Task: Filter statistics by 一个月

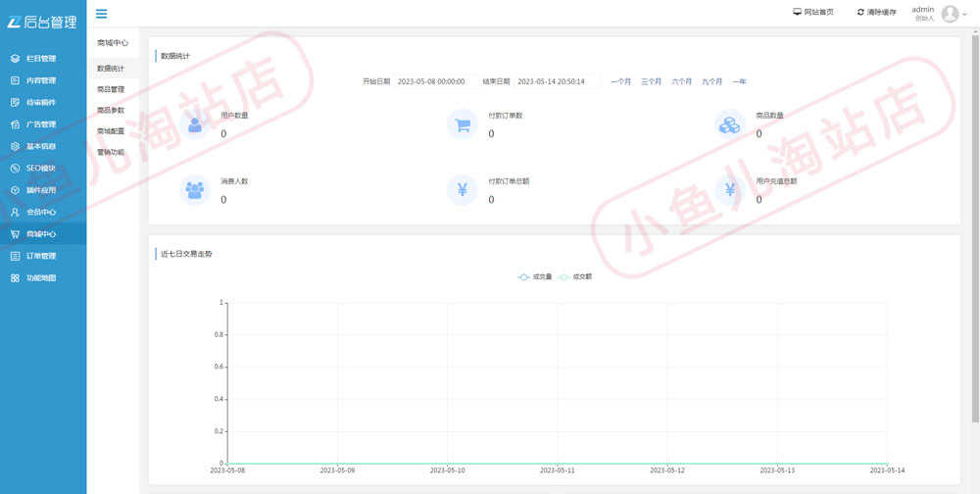Action: [620, 82]
